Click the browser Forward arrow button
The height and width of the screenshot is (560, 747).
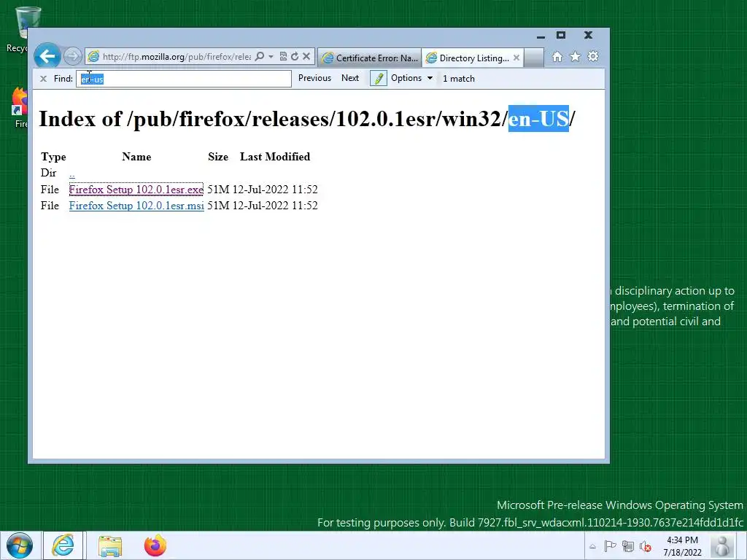[72, 57]
